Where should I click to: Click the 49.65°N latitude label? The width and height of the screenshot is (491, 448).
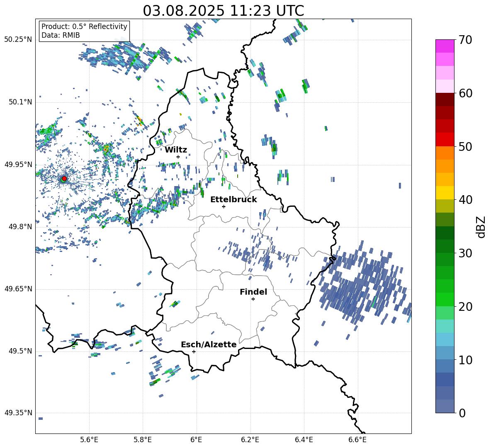click(18, 288)
